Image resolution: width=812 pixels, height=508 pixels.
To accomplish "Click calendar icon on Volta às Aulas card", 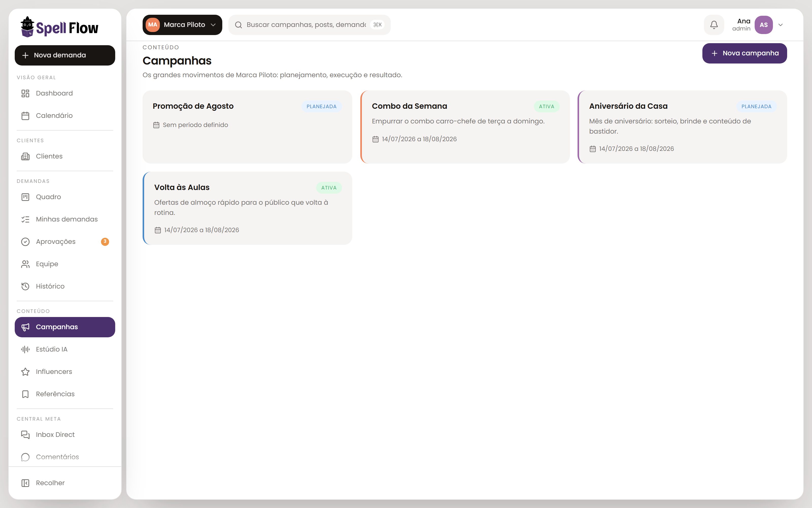I will [158, 230].
